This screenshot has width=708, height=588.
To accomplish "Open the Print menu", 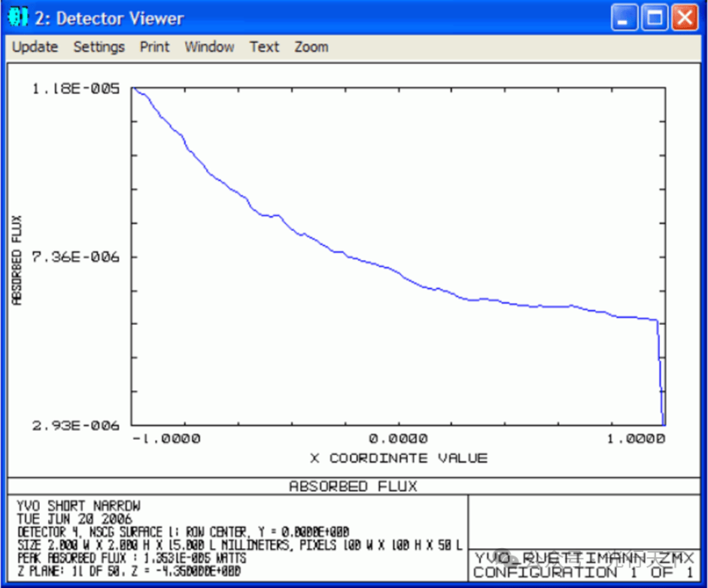I will point(154,47).
